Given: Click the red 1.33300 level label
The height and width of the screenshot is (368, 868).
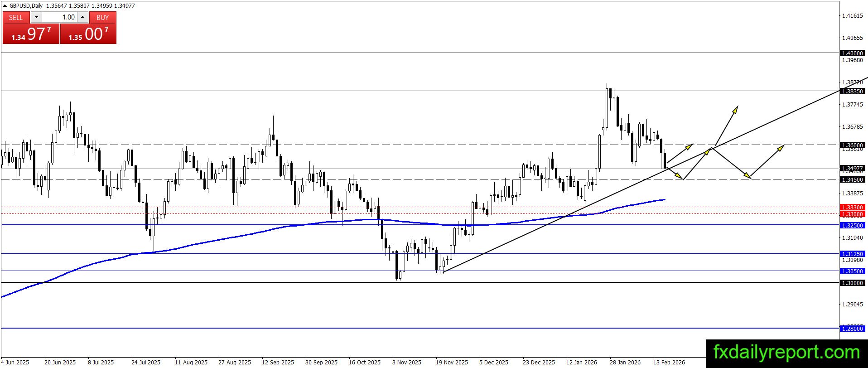Looking at the screenshot, I should (852, 207).
